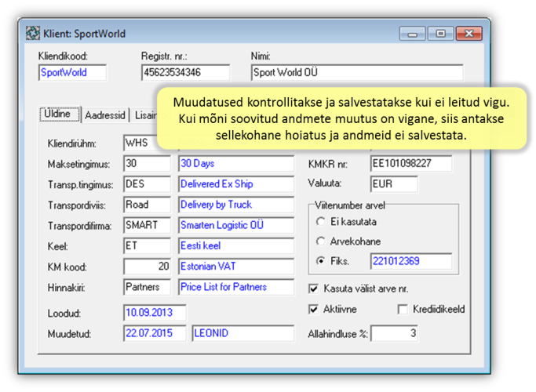Image resolution: width=536 pixels, height=392 pixels.
Task: Click the Valuuta field EUR
Action: pos(394,184)
